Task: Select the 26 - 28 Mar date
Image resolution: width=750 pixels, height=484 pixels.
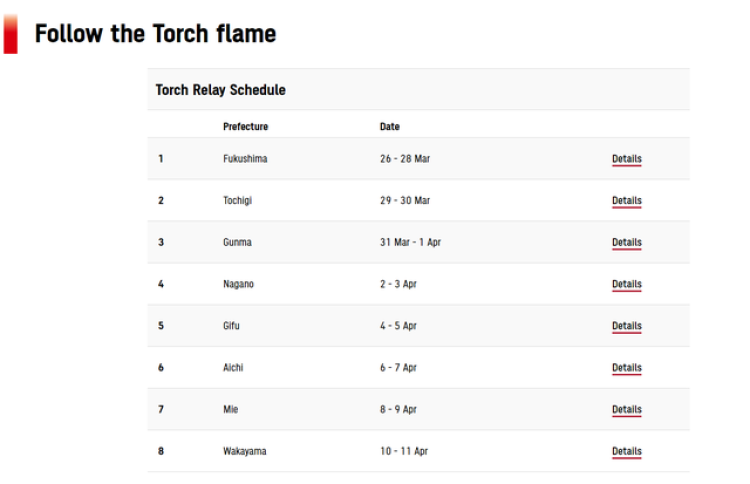Action: (404, 159)
